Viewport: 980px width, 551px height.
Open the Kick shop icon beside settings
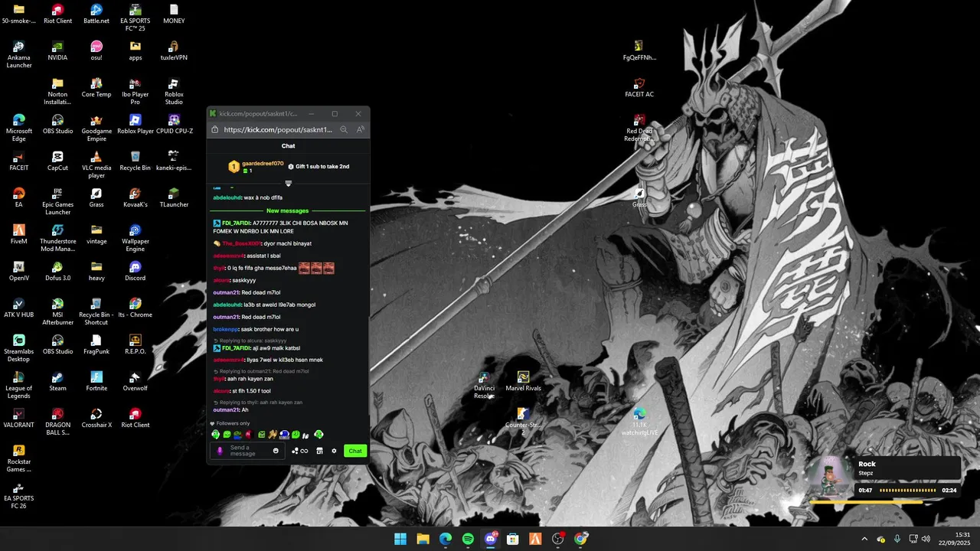click(319, 451)
